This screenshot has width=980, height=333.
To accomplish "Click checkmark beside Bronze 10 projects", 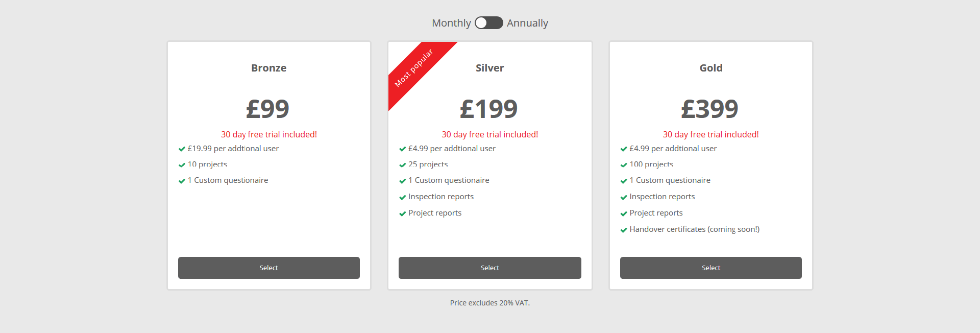I will [182, 165].
